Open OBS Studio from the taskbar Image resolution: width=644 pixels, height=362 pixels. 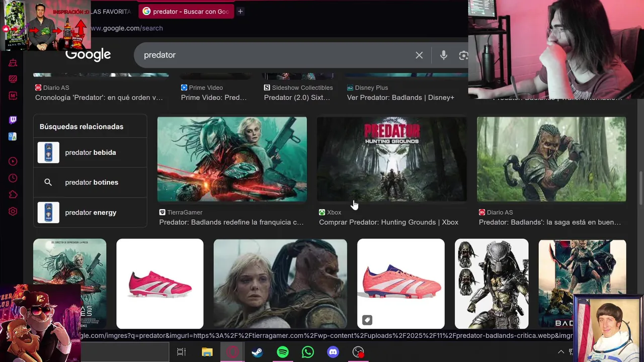358,352
